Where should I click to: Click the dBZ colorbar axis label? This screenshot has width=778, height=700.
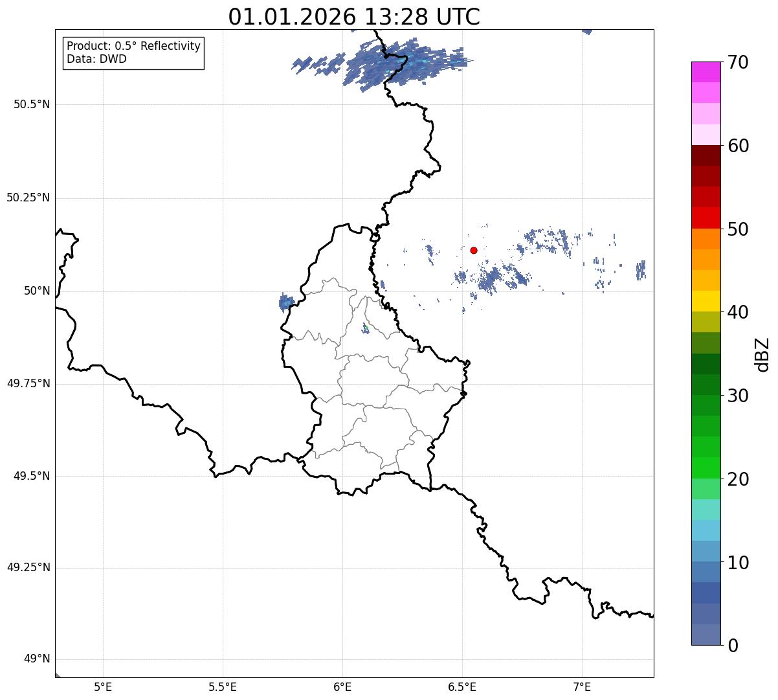click(762, 354)
